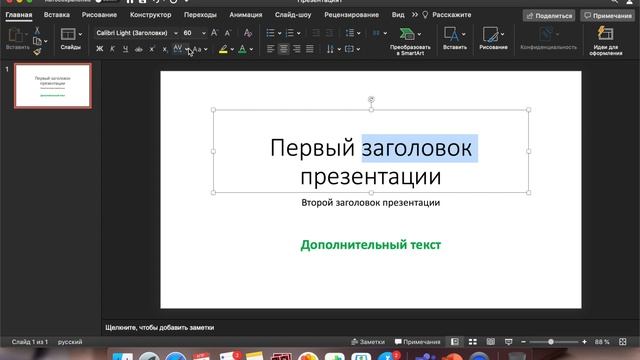This screenshot has width=640, height=360.
Task: Click the Aa change case icon
Action: click(198, 49)
